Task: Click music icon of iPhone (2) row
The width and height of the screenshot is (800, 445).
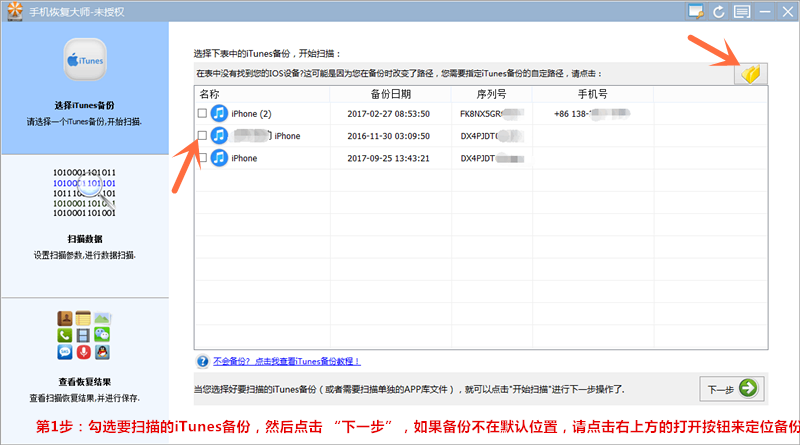Action: click(219, 113)
